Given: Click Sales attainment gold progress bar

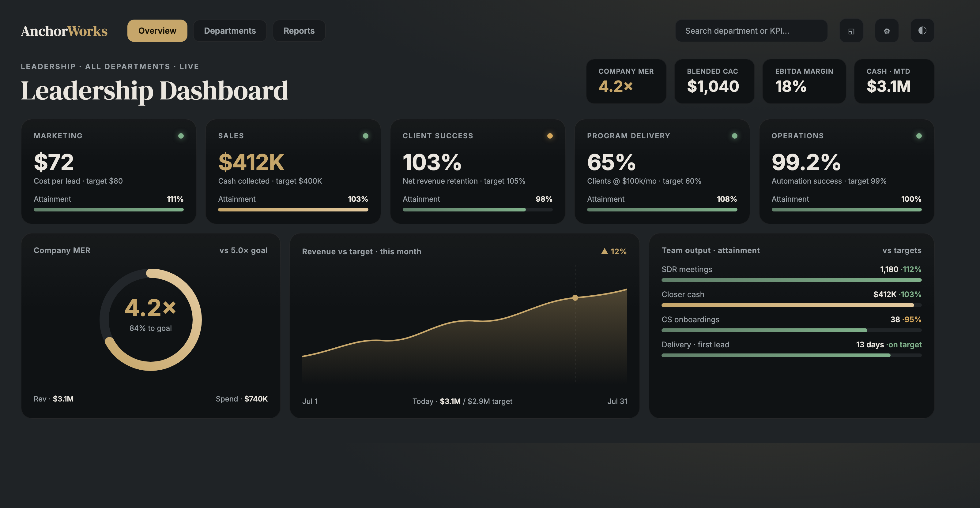Looking at the screenshot, I should coord(293,210).
